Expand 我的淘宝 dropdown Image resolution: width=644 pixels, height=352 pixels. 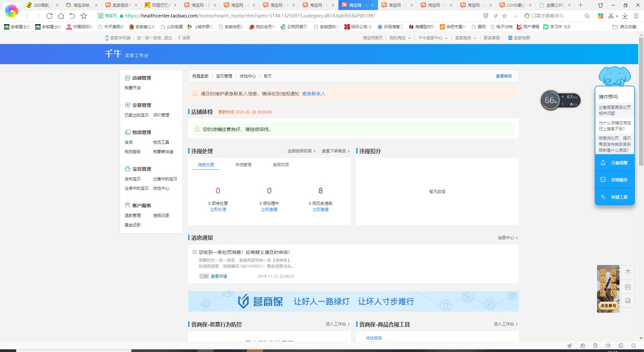click(x=400, y=38)
